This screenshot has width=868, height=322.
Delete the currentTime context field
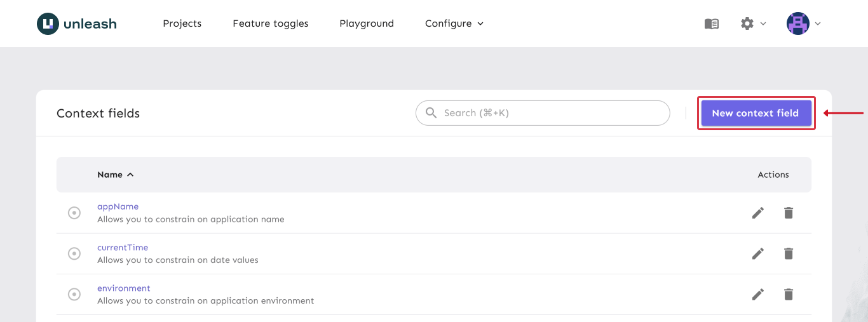pos(788,253)
